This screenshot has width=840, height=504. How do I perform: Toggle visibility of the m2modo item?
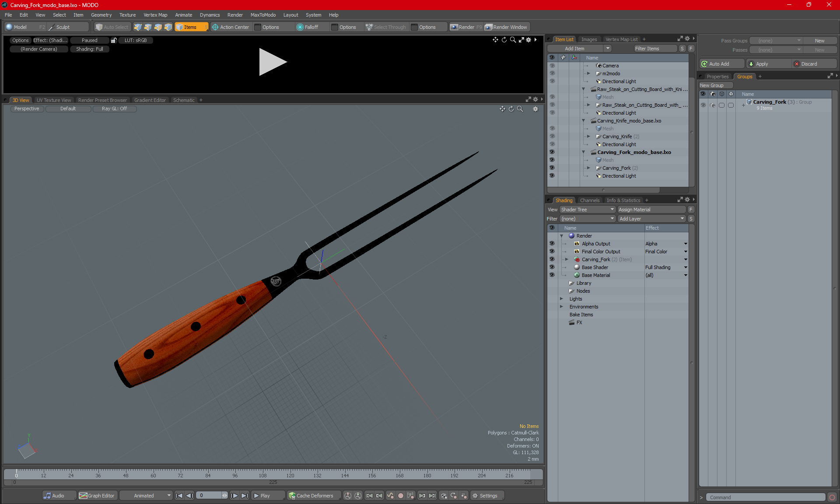(x=552, y=73)
